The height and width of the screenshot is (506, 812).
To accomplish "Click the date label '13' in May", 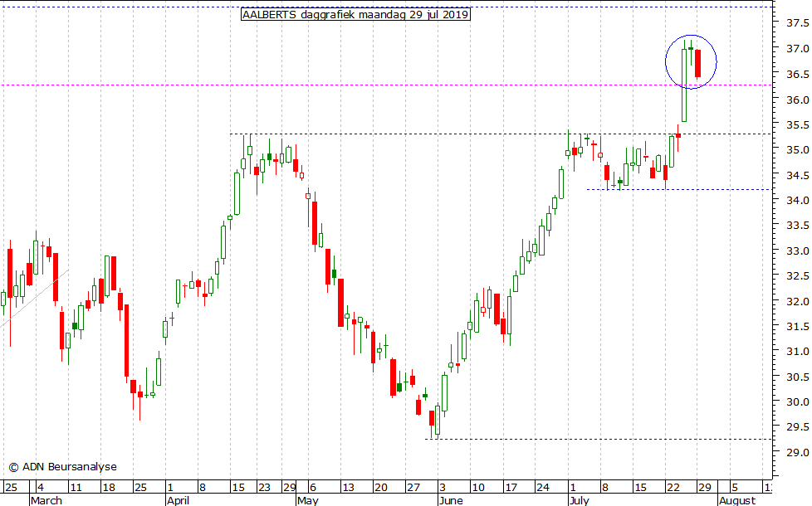I will (348, 488).
